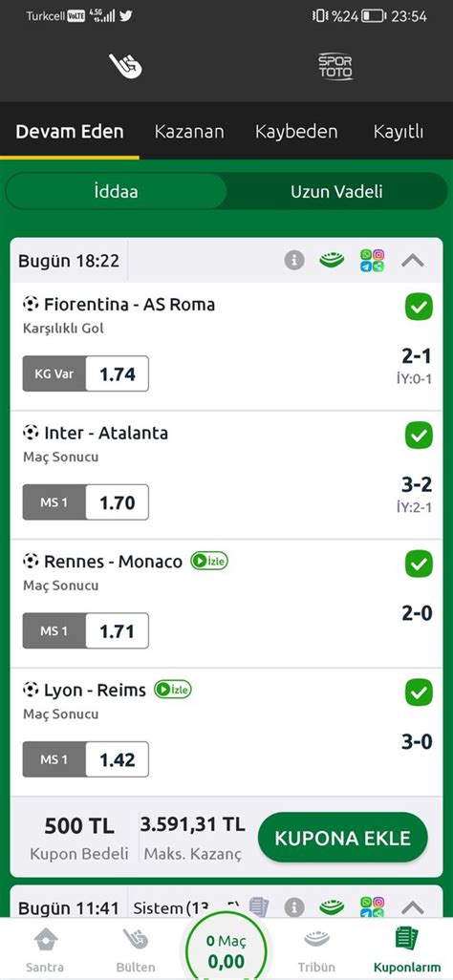The height and width of the screenshot is (980, 453).
Task: Open Santra from bottom navigation
Action: 44,949
